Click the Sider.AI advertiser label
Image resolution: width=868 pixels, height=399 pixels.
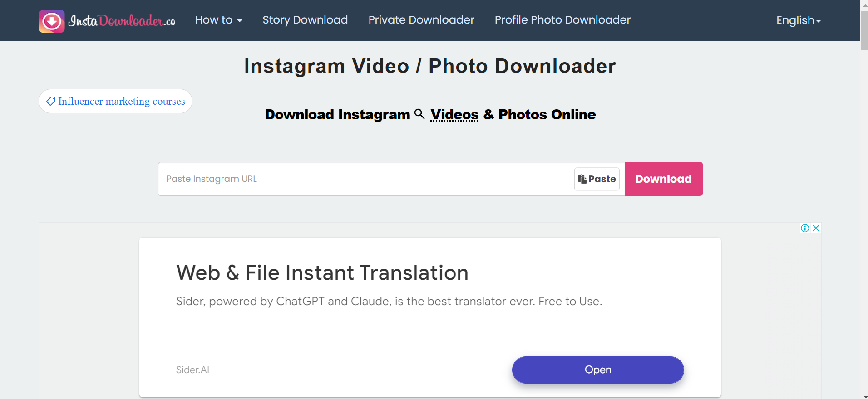192,370
